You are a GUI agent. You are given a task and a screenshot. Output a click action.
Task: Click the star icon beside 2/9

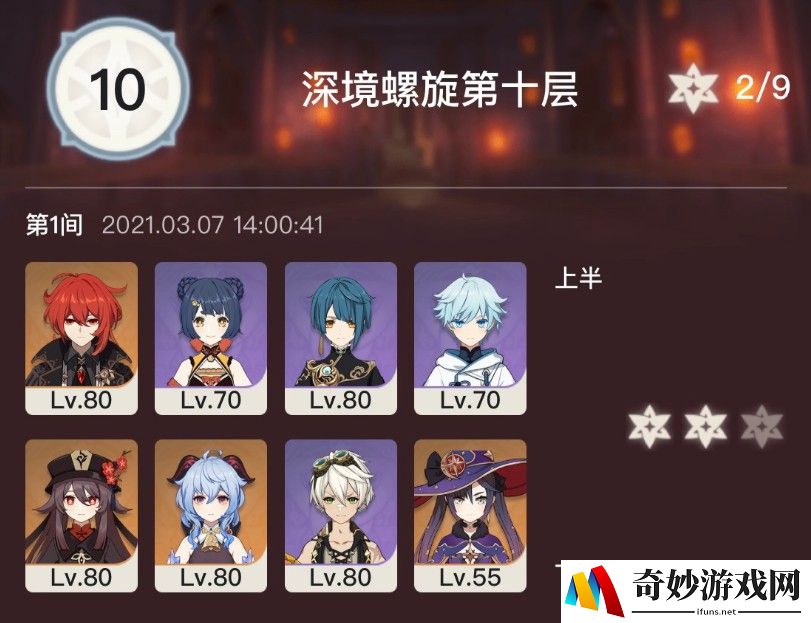tap(693, 87)
